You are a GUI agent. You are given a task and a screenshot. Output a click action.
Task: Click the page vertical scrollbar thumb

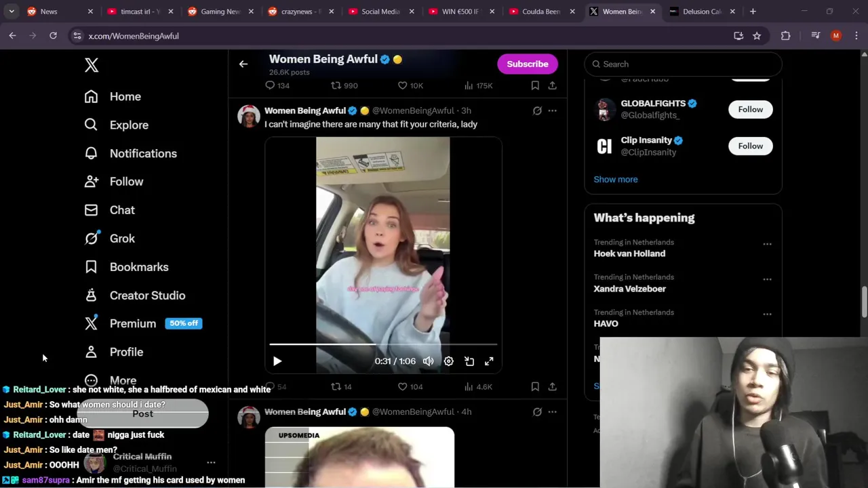point(863,302)
